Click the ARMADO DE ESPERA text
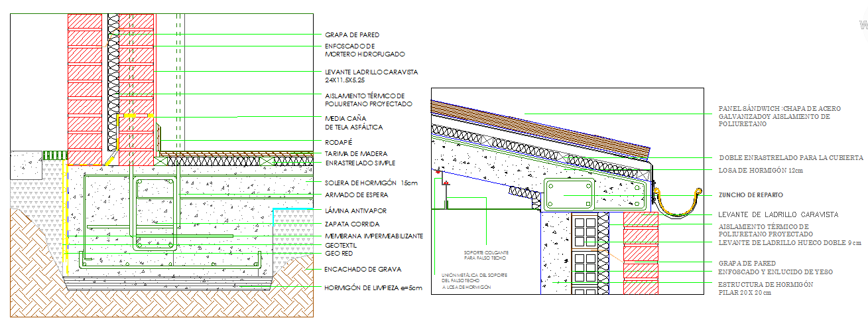Viewport: 868px width, 328px height. tap(356, 195)
